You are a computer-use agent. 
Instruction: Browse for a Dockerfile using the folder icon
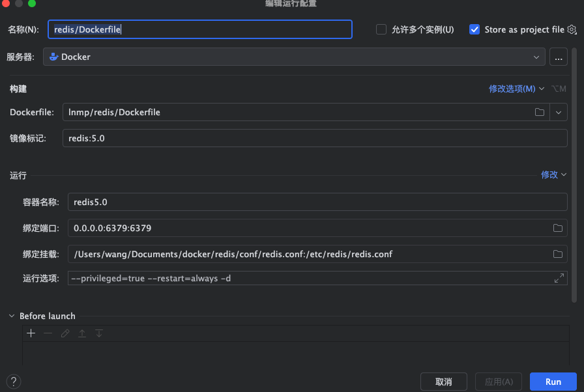pyautogui.click(x=540, y=112)
